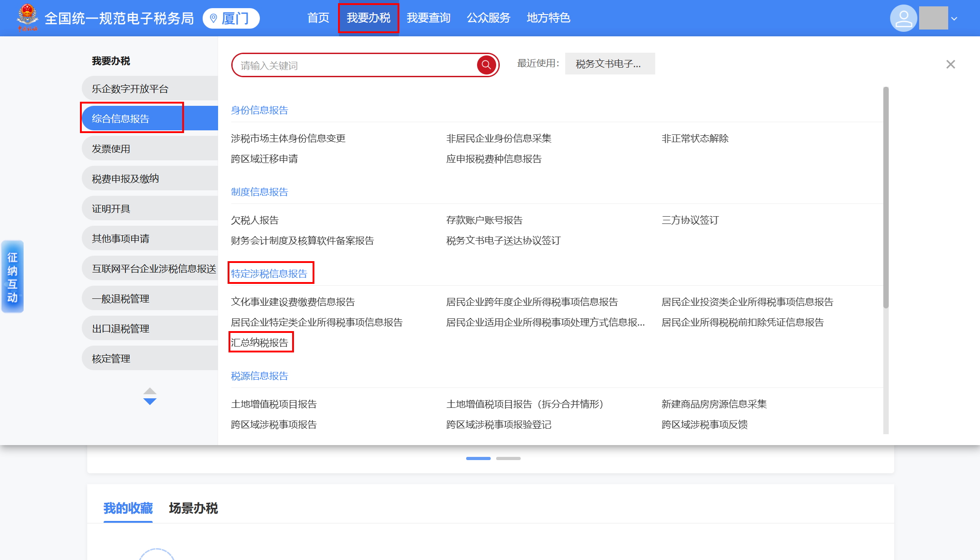Click the second gray carousel indicator
Image resolution: width=980 pixels, height=560 pixels.
[508, 458]
